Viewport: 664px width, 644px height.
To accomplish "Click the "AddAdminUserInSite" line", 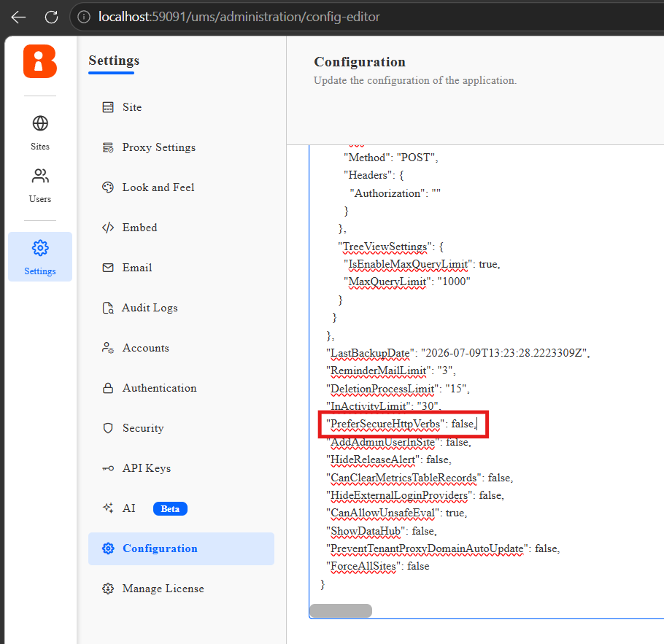I will (398, 442).
